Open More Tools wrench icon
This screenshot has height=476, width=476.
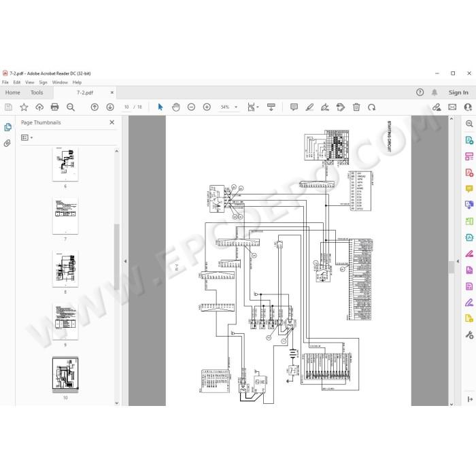point(469,335)
